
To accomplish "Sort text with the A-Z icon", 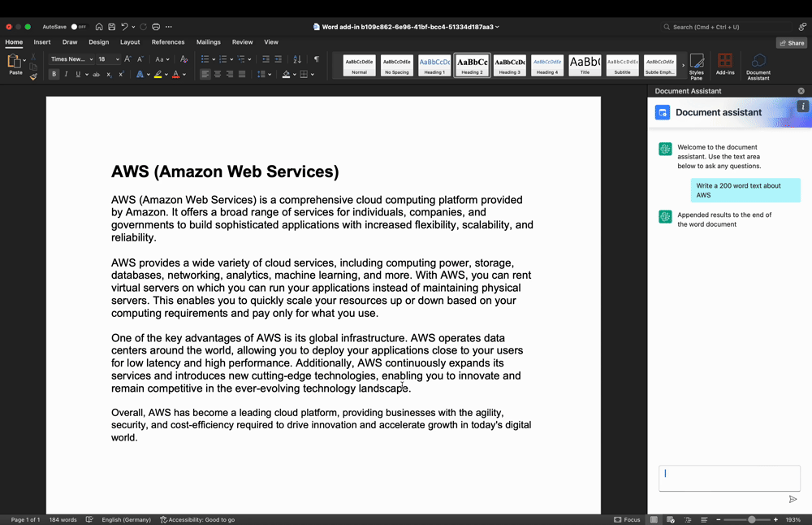I will point(297,59).
